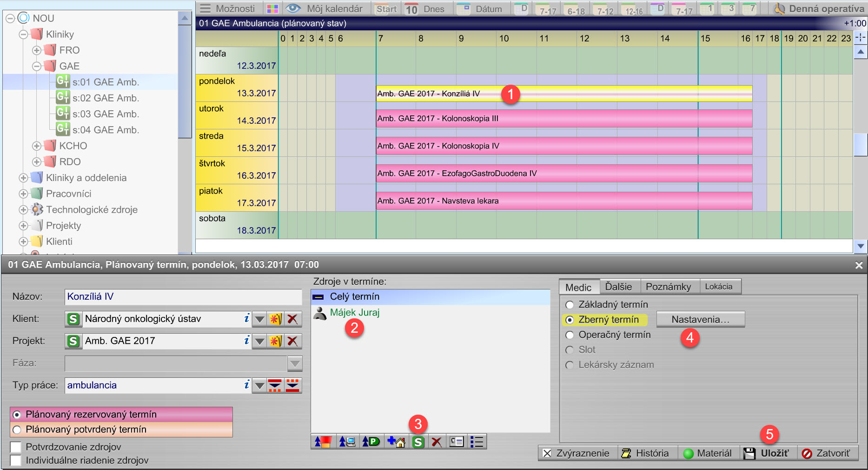868x470 pixels.
Task: Enable Potvrdzovanie zdrojov checkbox
Action: pyautogui.click(x=16, y=447)
